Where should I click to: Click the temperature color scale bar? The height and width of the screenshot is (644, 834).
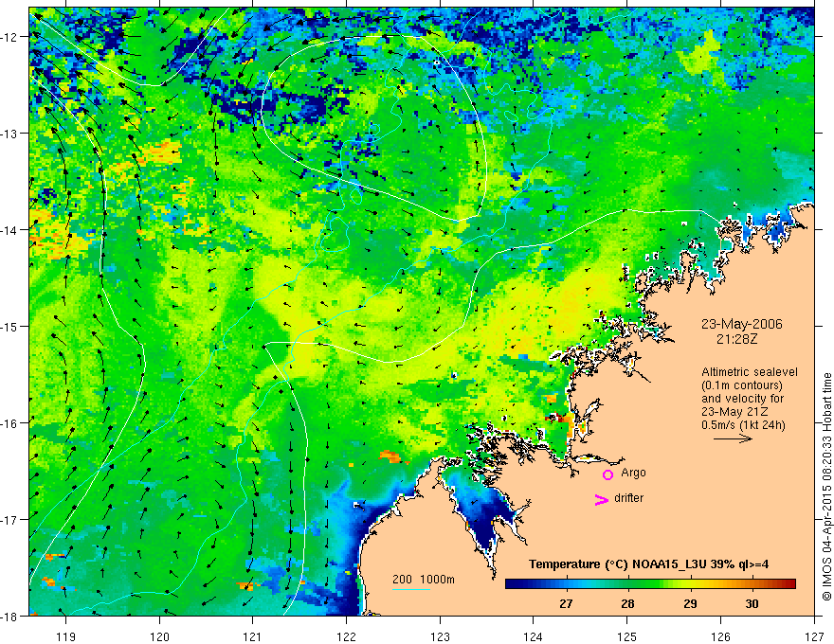tap(650, 583)
